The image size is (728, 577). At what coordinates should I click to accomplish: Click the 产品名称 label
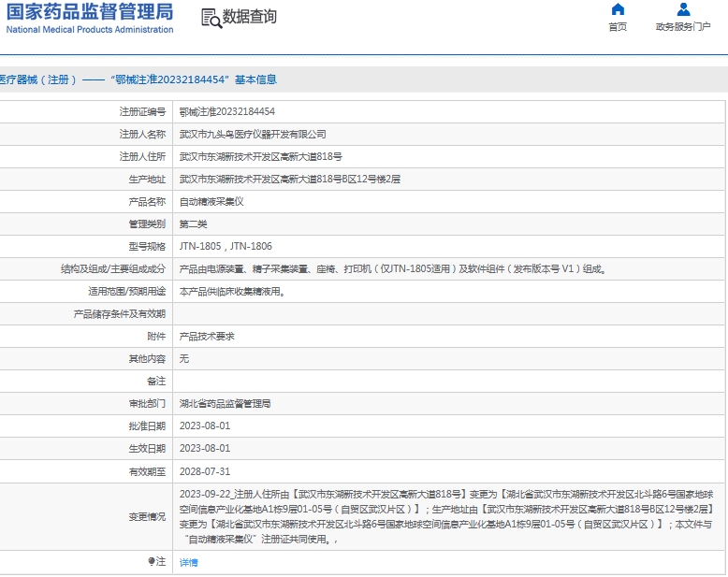(x=147, y=202)
